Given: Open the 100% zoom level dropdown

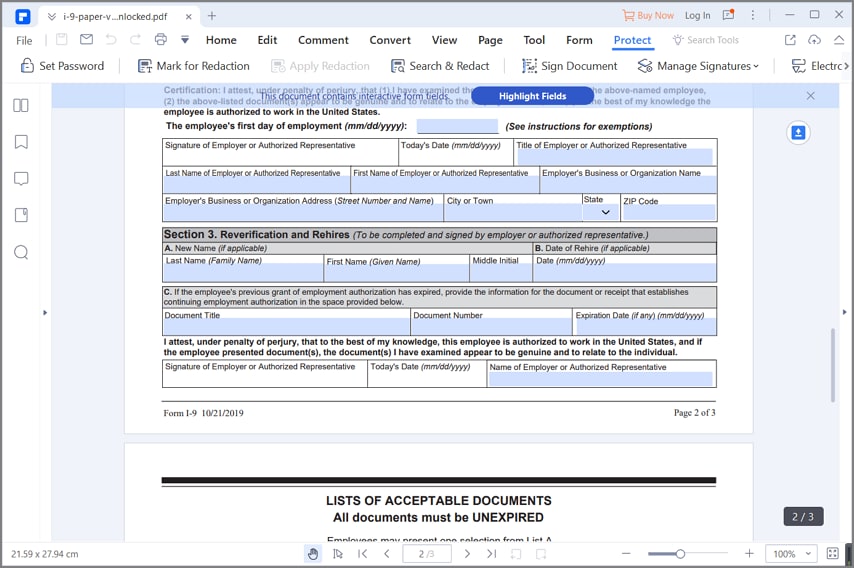Looking at the screenshot, I should [791, 554].
